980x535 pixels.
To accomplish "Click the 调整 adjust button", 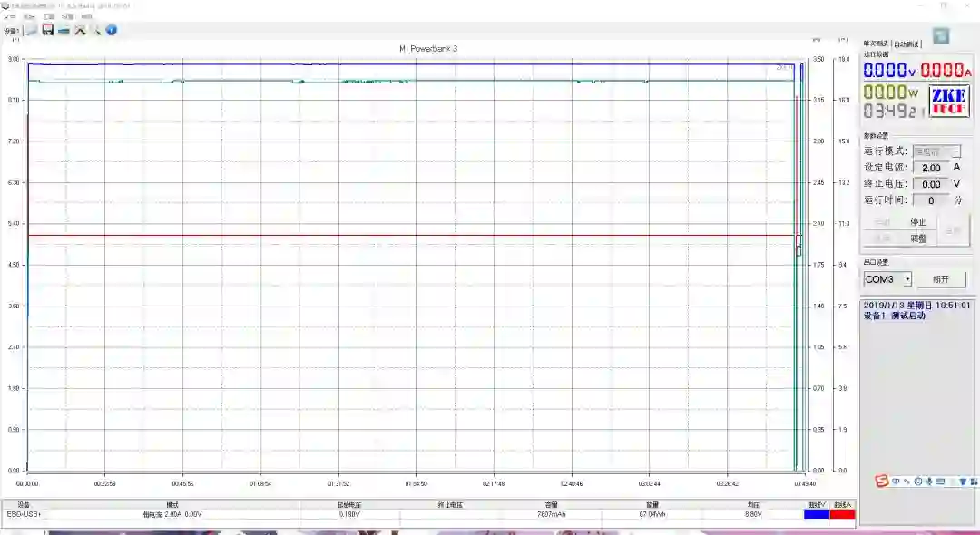I will coord(918,238).
